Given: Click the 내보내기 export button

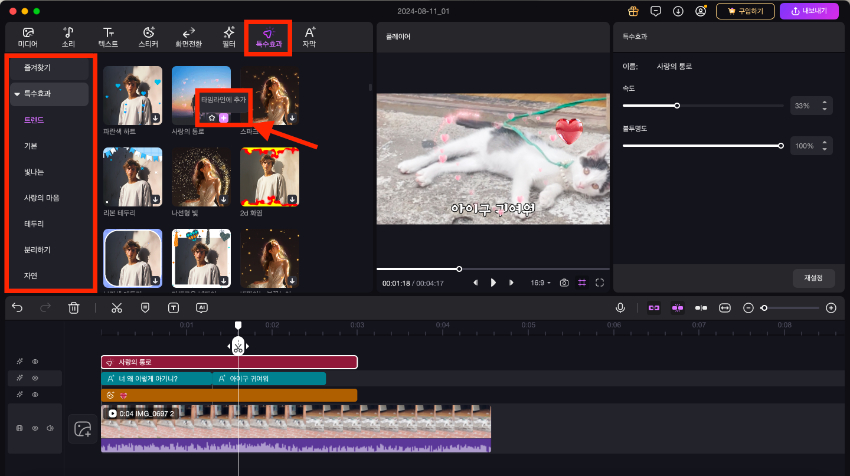Looking at the screenshot, I should point(808,11).
